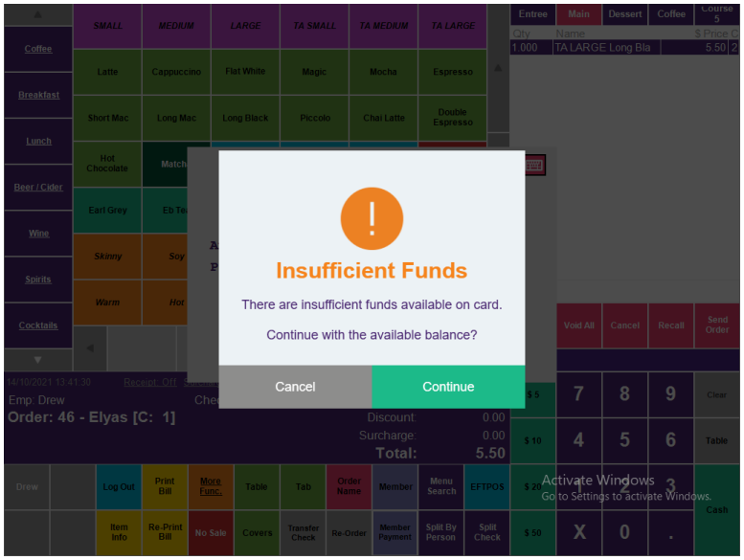
Task: Switch to the Entree course tab
Action: pyautogui.click(x=533, y=14)
